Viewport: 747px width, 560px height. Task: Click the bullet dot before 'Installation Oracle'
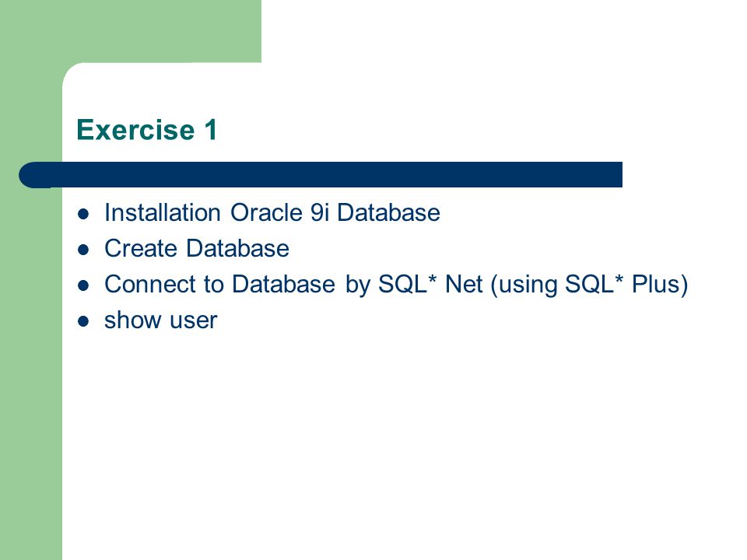click(83, 214)
